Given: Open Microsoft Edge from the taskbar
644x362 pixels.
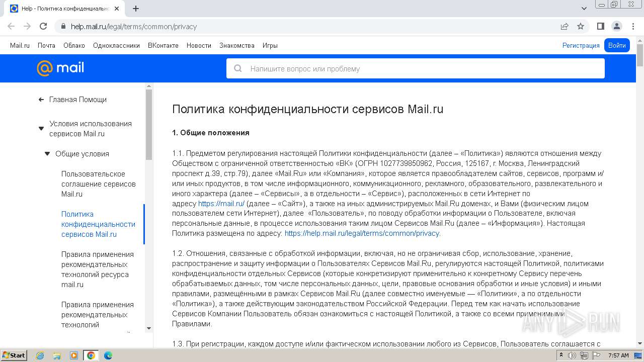Looking at the screenshot, I should tap(108, 355).
